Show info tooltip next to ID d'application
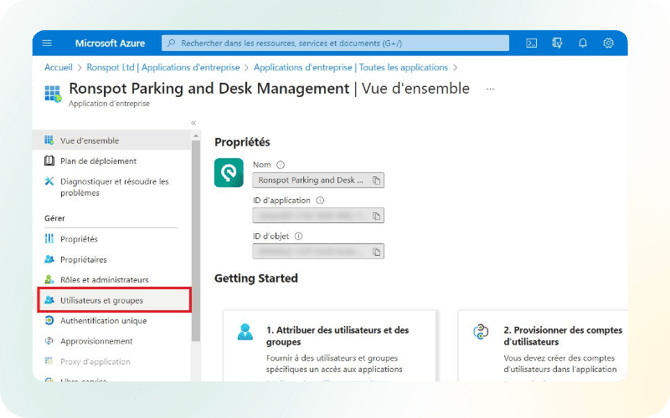Image resolution: width=670 pixels, height=418 pixels. point(320,200)
